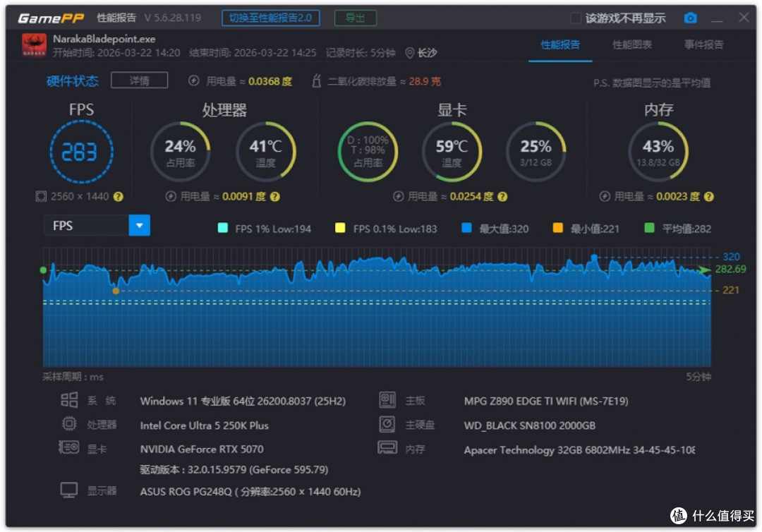Click help icon beside 0.0023 度 memory power
The image size is (762, 532).
[x=709, y=197]
